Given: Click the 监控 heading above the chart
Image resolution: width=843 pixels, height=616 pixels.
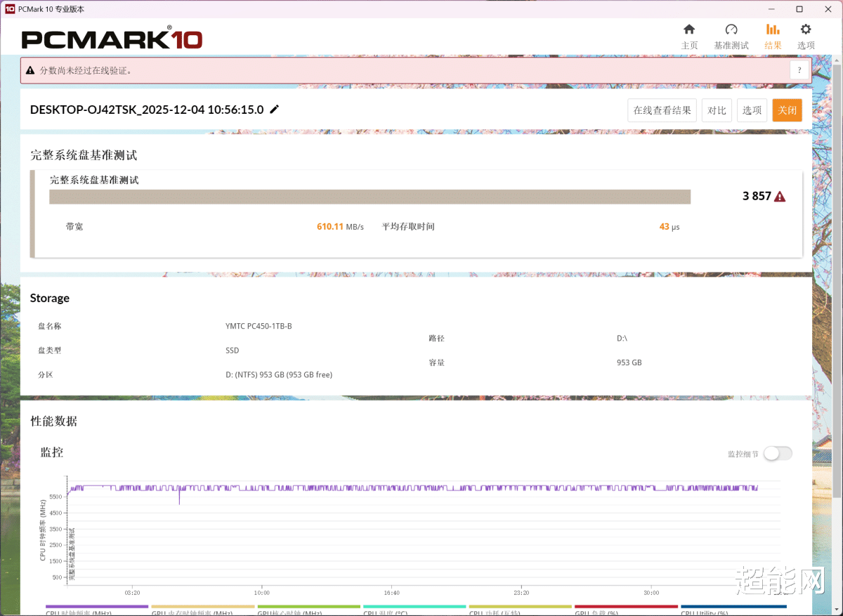Looking at the screenshot, I should tap(52, 452).
